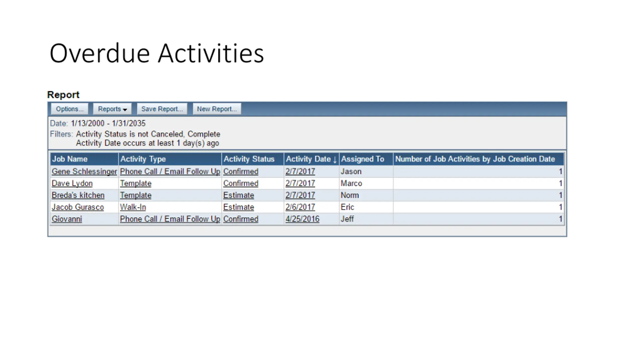Click filter 'Activity Status is not Canceled, Complete'
The image size is (644, 362).
148,134
